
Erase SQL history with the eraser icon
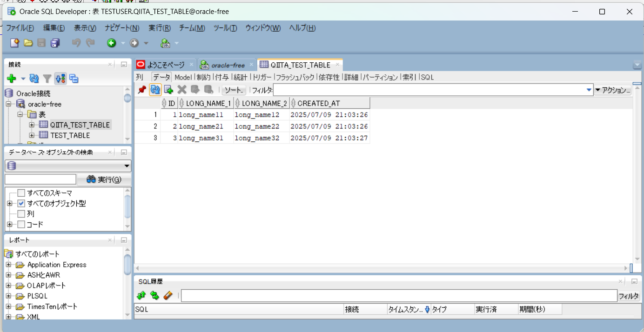pos(168,295)
